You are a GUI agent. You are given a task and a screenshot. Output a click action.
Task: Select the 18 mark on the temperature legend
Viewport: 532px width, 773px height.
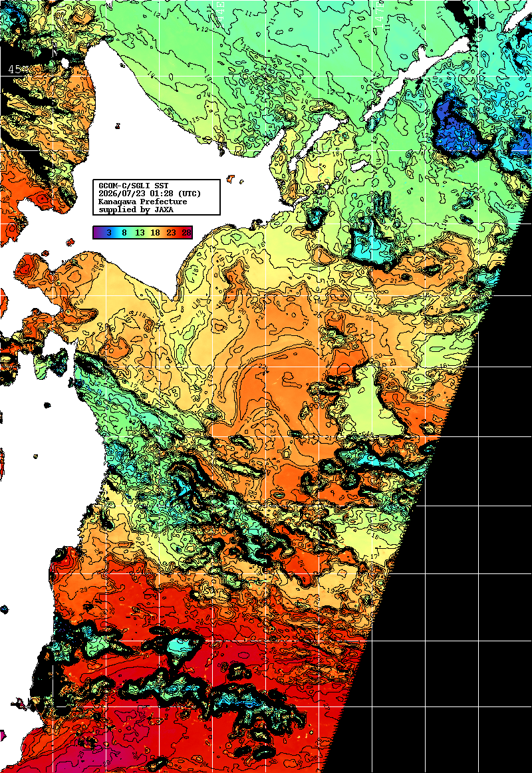tap(156, 233)
